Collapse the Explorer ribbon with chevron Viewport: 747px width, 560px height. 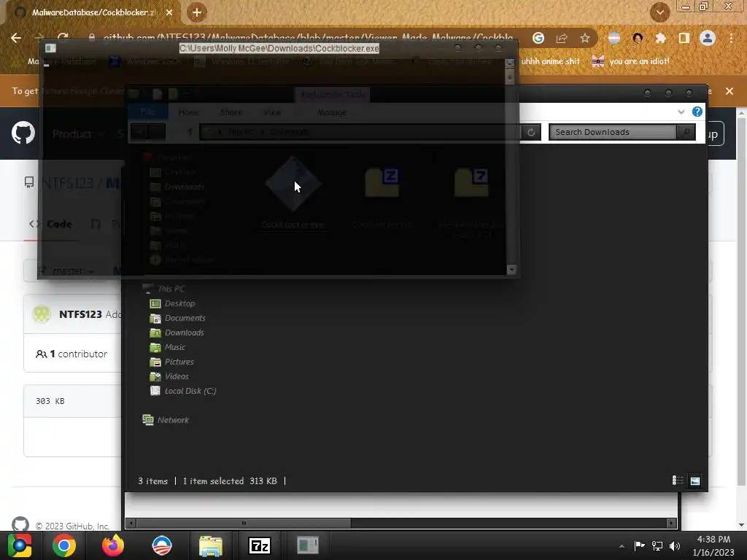point(681,112)
